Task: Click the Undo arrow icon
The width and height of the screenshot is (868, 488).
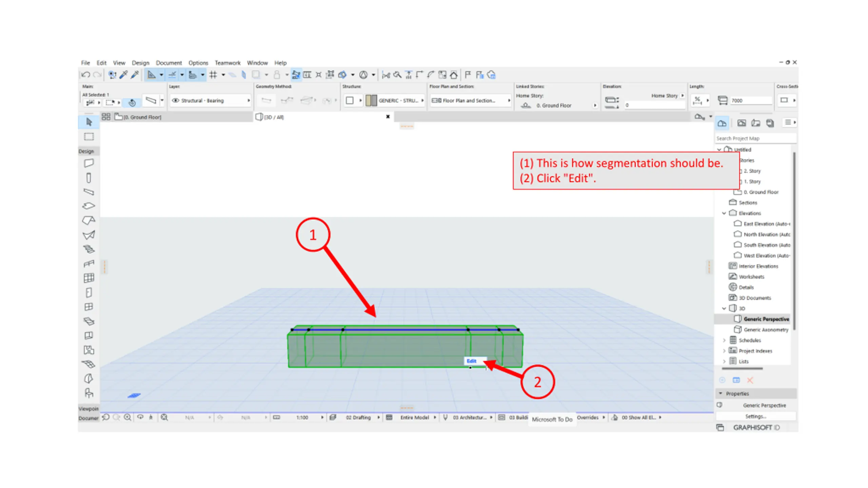Action: click(85, 75)
